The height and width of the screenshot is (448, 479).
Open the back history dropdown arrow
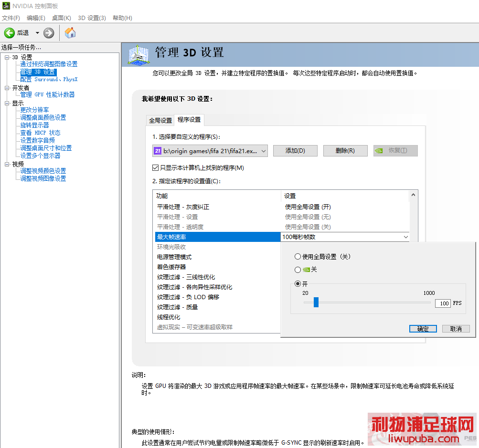pos(37,32)
